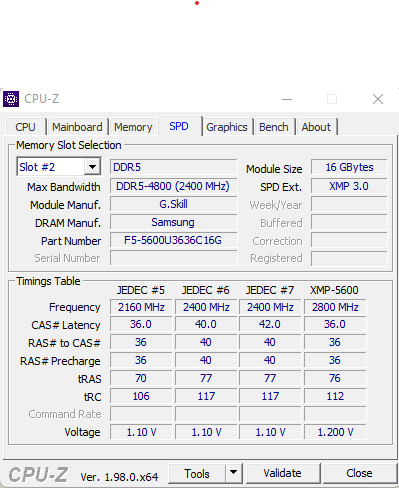Image resolution: width=399 pixels, height=488 pixels.
Task: Click the Voltage row label
Action: tap(82, 432)
